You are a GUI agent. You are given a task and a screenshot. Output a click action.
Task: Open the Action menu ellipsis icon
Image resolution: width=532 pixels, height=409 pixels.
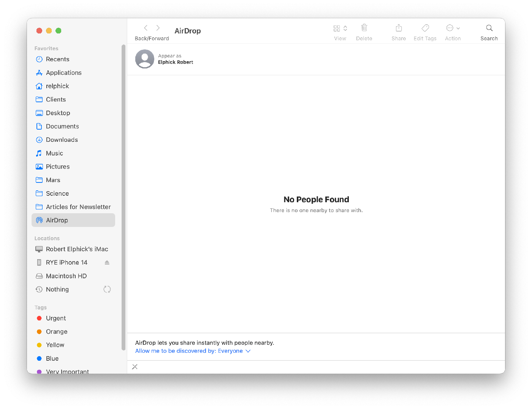pos(450,28)
